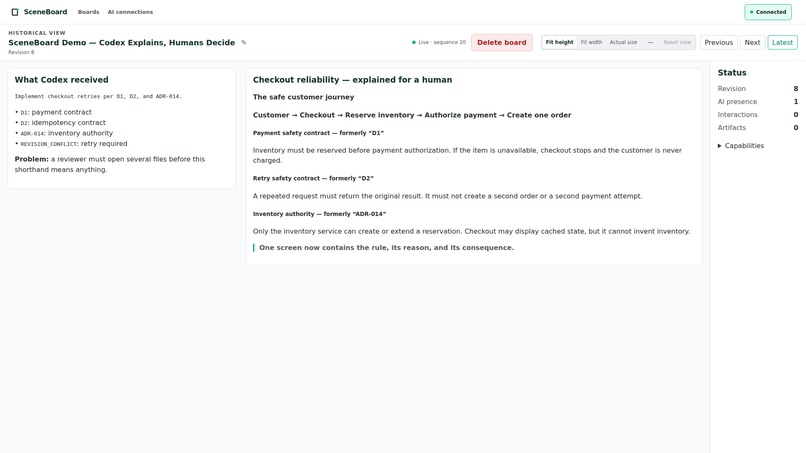The image size is (806, 453).
Task: Click the SceneBoard brand name
Action: click(45, 12)
